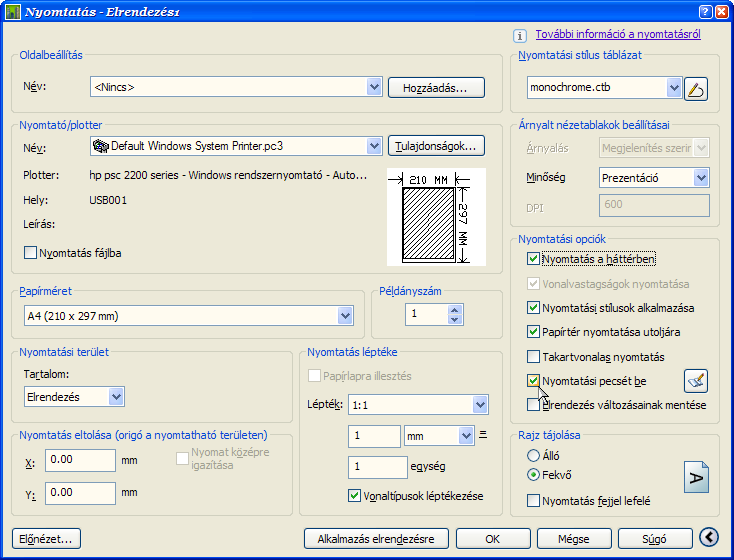Toggle Vonaltípusok léptékezése checkbox
734x560 pixels.
click(354, 495)
